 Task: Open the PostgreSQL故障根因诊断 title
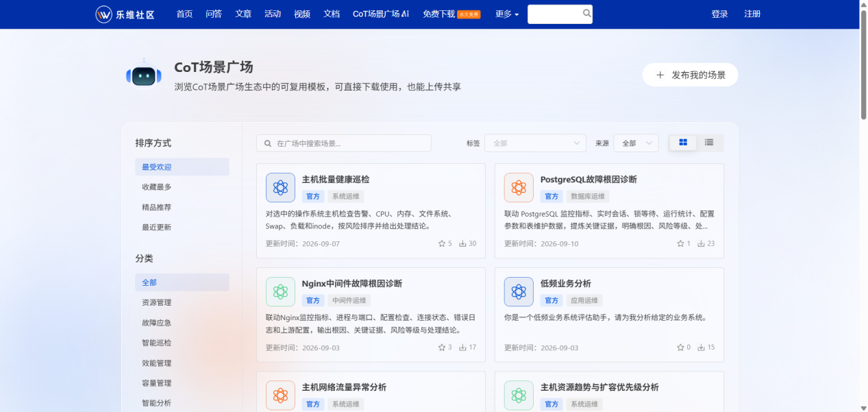point(588,180)
